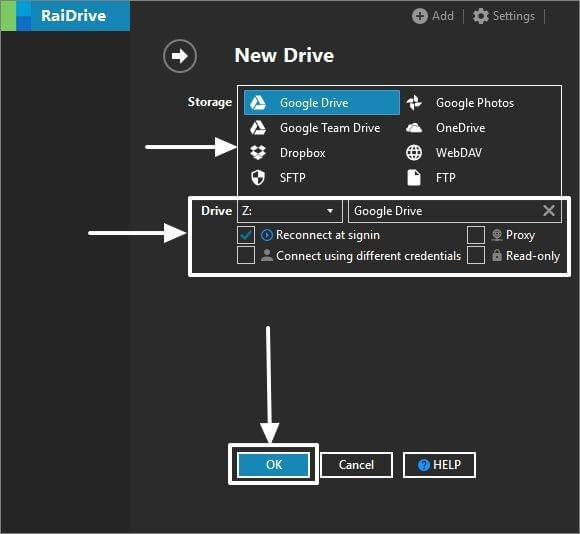Click the person icon for different credentials
Viewport: 580px width, 534px height.
coord(267,256)
